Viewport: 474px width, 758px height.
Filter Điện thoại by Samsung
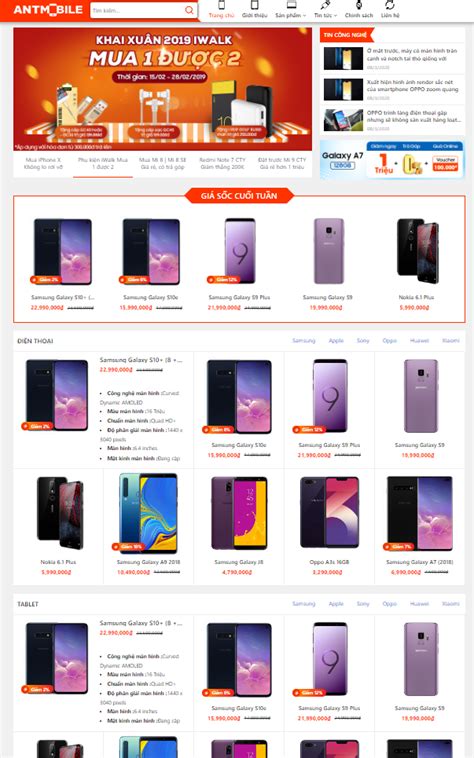[x=303, y=341]
